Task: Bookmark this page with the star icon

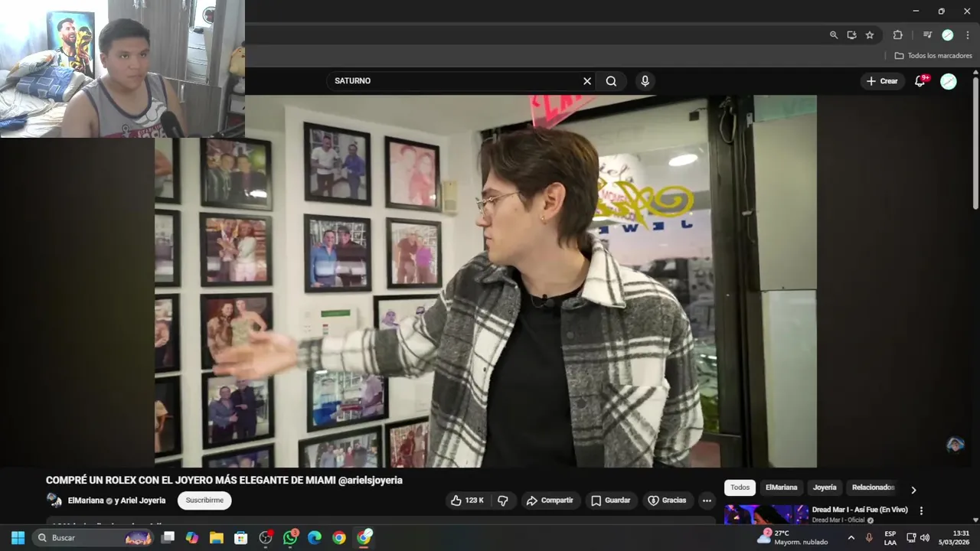Action: click(x=870, y=35)
